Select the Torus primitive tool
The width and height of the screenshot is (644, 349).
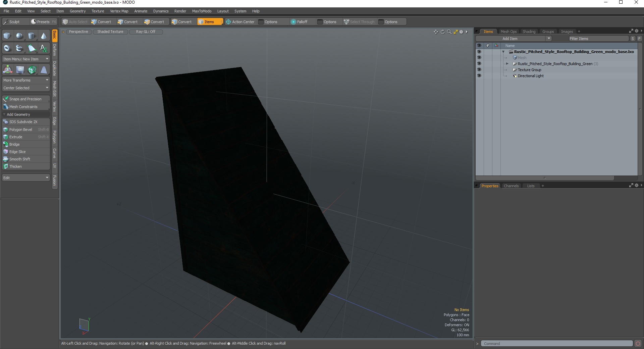[7, 48]
